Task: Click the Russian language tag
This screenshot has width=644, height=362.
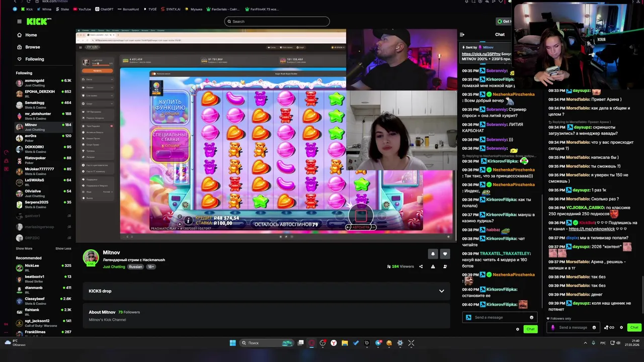Action: pyautogui.click(x=135, y=267)
